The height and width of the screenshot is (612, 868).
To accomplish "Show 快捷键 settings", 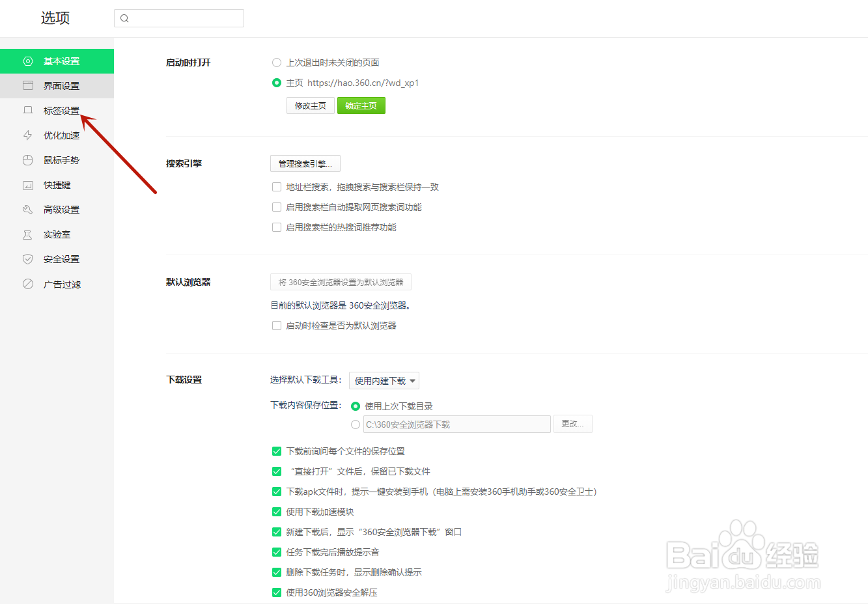I will (57, 185).
